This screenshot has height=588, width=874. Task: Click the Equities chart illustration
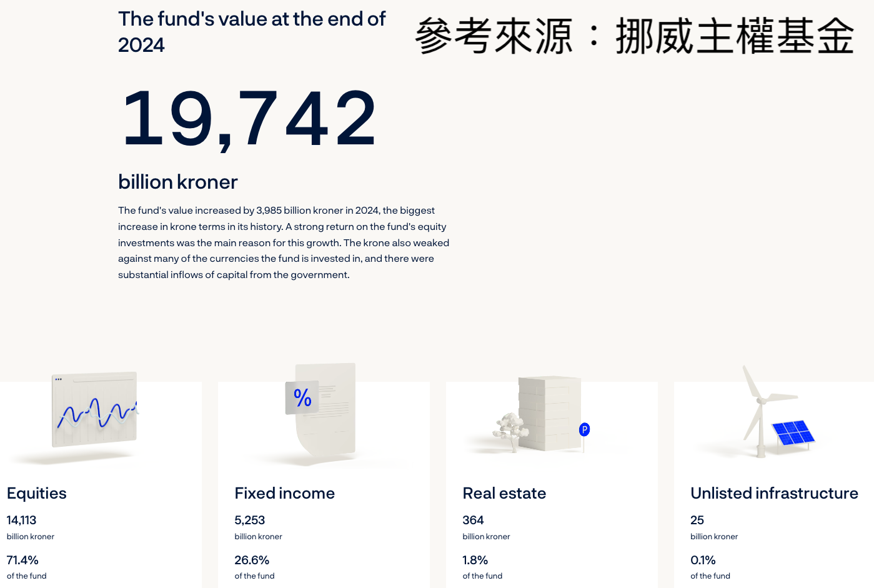95,409
